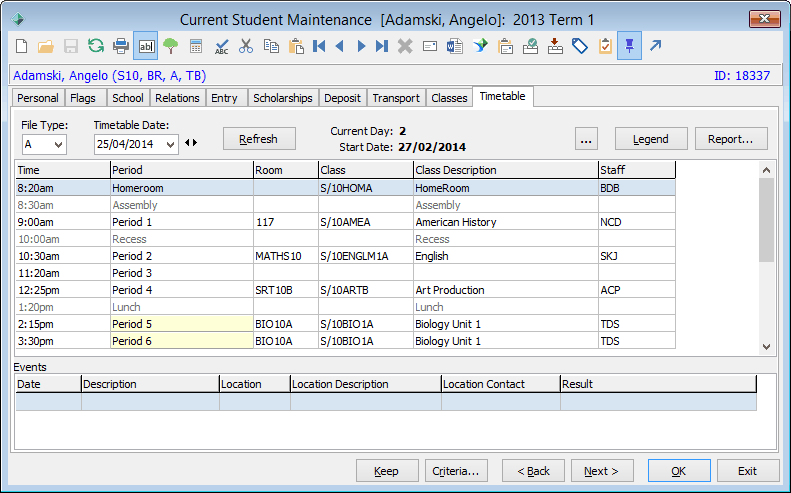This screenshot has height=493, width=791.
Task: Go to next record arrow
Action: pos(361,46)
